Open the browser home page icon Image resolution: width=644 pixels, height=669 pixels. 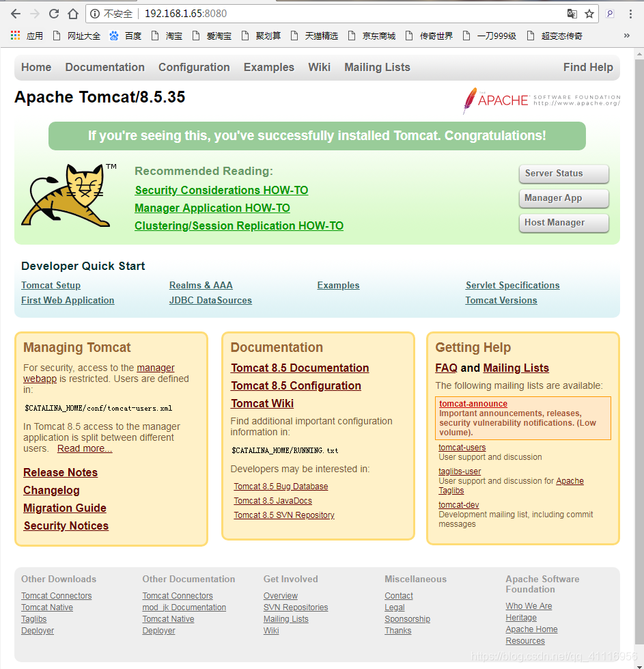[x=73, y=14]
